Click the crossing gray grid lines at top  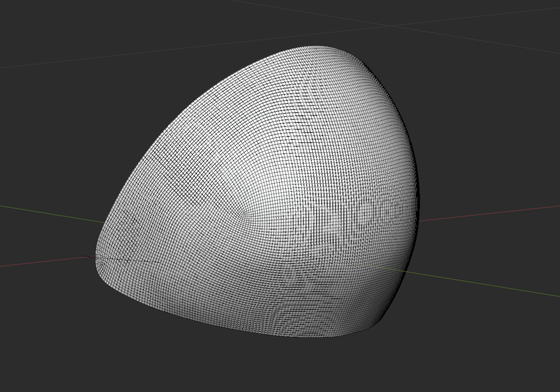point(391,26)
